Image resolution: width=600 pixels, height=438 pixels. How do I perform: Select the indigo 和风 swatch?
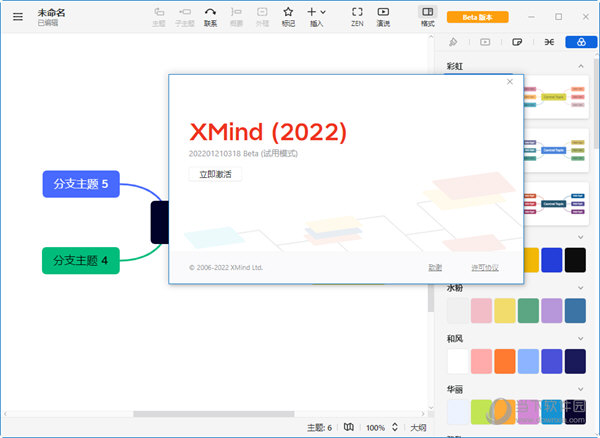tap(552, 361)
